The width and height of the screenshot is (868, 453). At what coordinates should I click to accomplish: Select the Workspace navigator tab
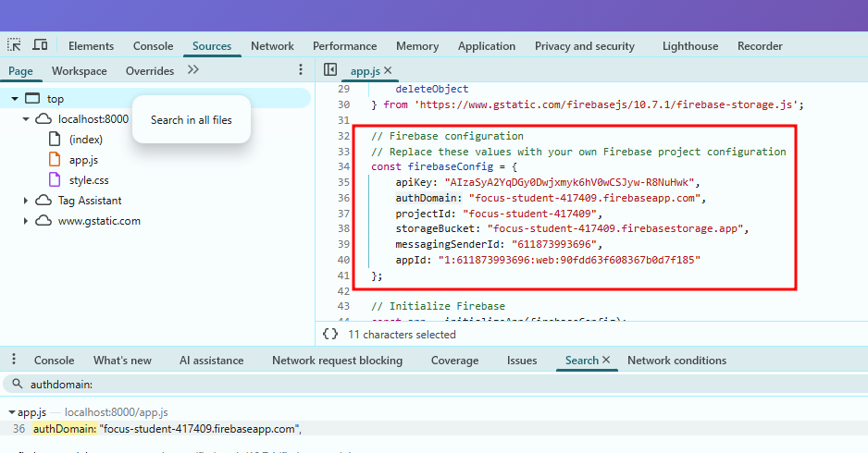[79, 71]
